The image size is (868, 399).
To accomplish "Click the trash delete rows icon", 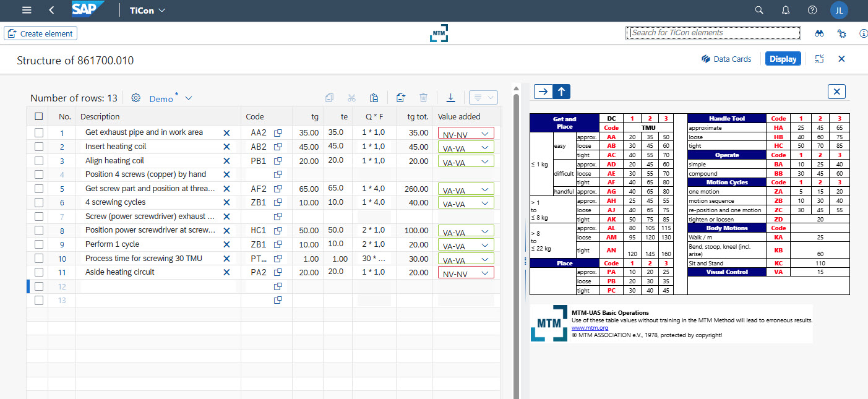I will pyautogui.click(x=423, y=98).
